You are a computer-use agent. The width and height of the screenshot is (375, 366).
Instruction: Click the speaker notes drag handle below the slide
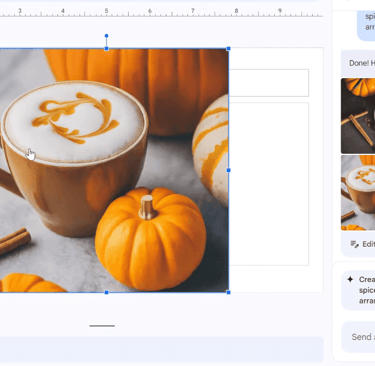(x=102, y=326)
